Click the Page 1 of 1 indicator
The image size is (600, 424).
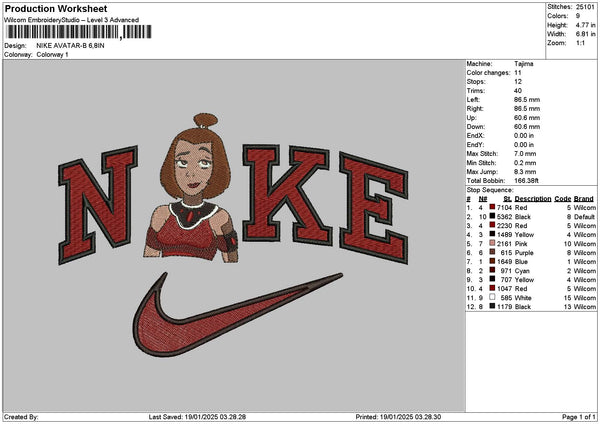pos(579,417)
